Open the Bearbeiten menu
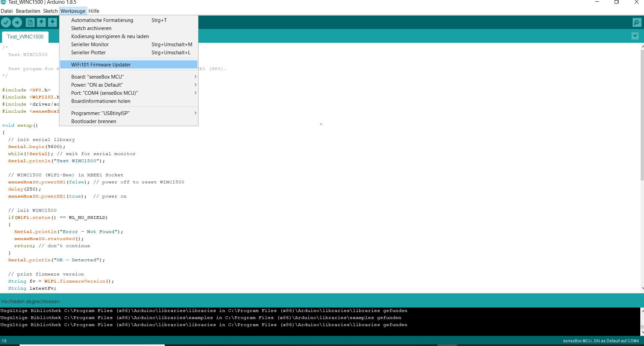 [x=28, y=11]
